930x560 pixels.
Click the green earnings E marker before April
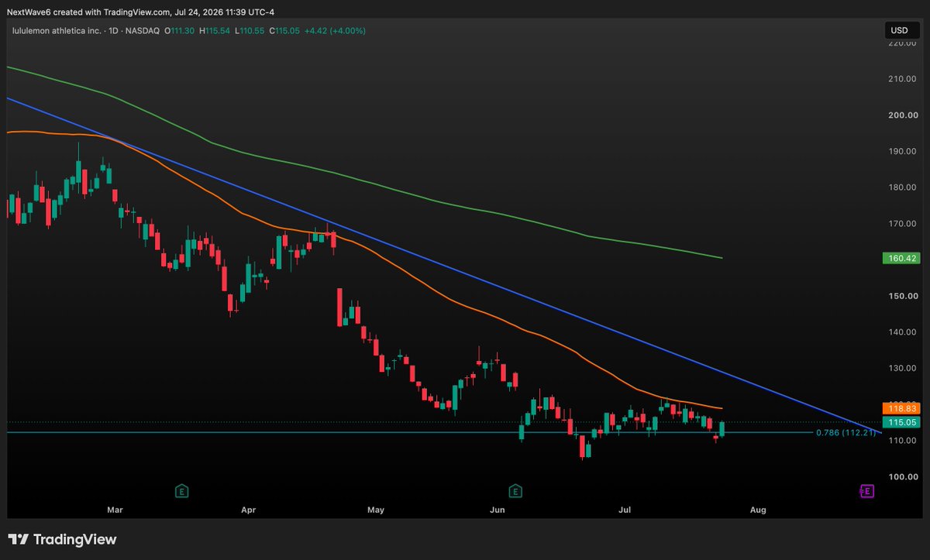(182, 490)
